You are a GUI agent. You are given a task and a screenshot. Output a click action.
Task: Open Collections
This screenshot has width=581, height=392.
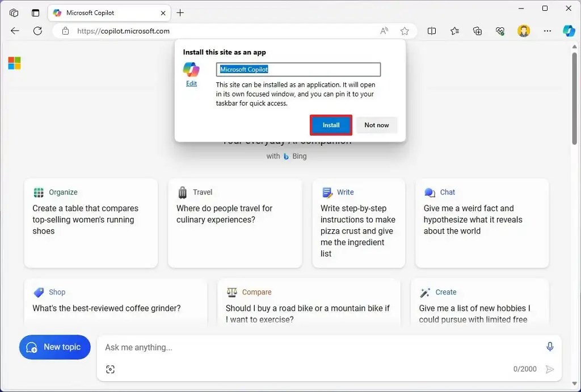pos(478,31)
